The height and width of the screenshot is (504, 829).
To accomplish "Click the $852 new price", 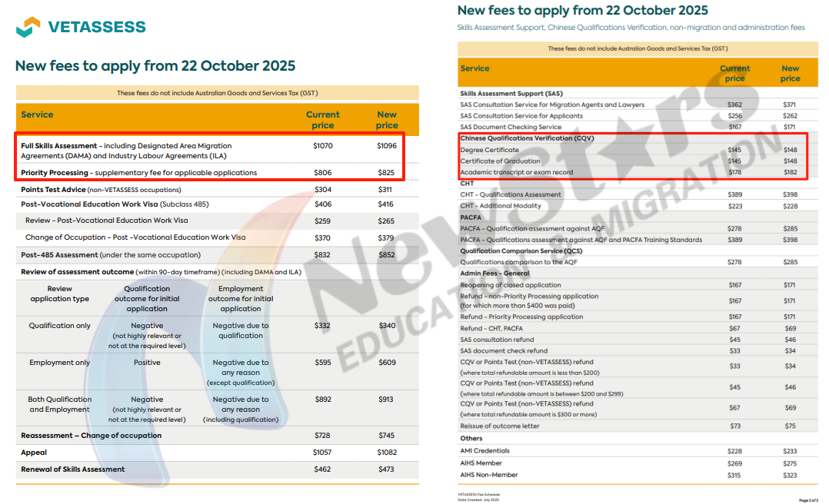I will (387, 255).
